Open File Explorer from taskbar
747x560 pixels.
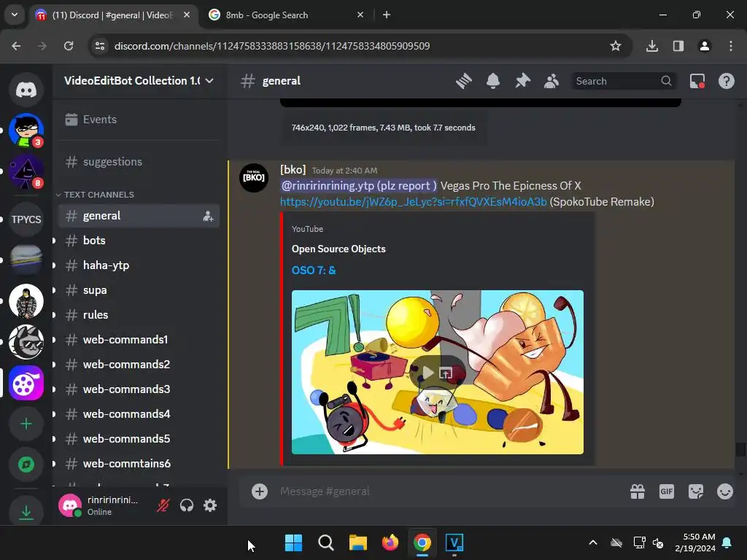357,542
